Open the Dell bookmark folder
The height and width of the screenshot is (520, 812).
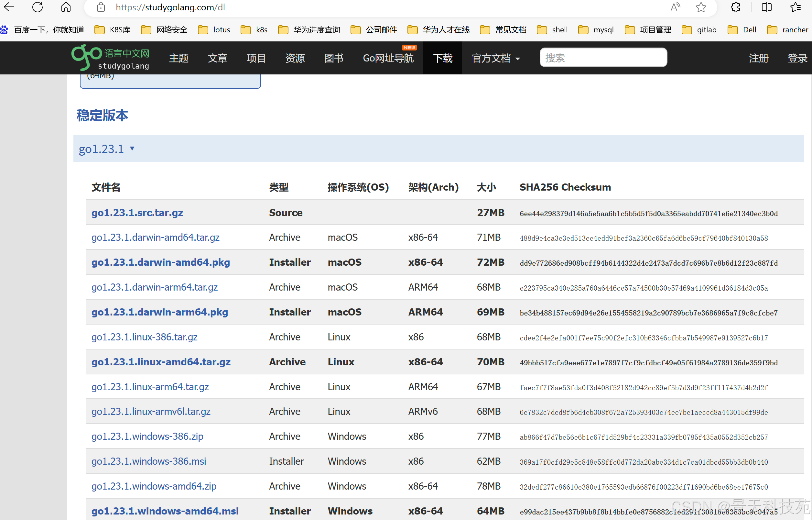point(742,30)
